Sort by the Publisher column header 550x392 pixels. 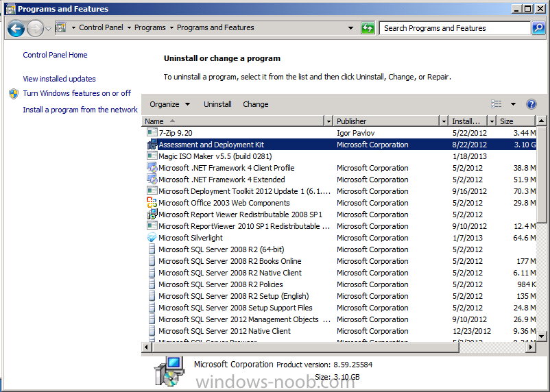[386, 121]
